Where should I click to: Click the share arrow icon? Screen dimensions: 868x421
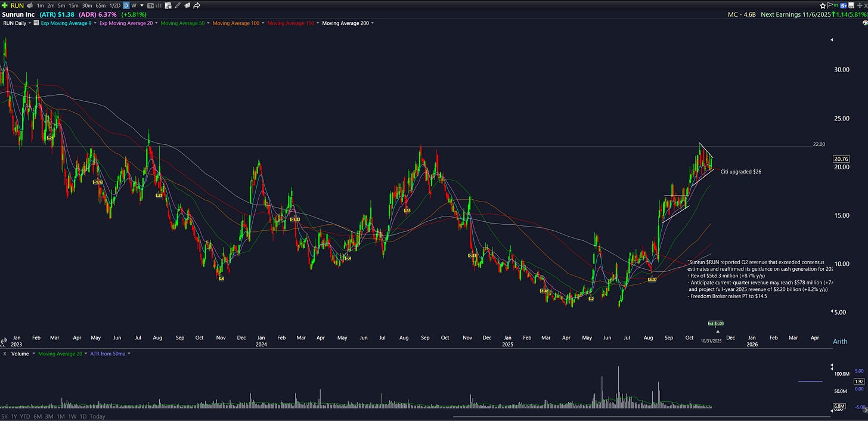click(x=197, y=5)
